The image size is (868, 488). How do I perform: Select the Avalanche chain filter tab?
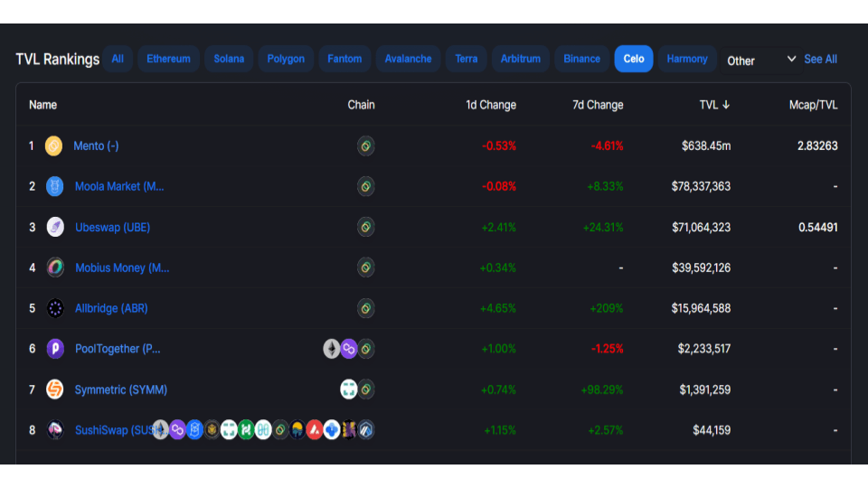click(408, 59)
